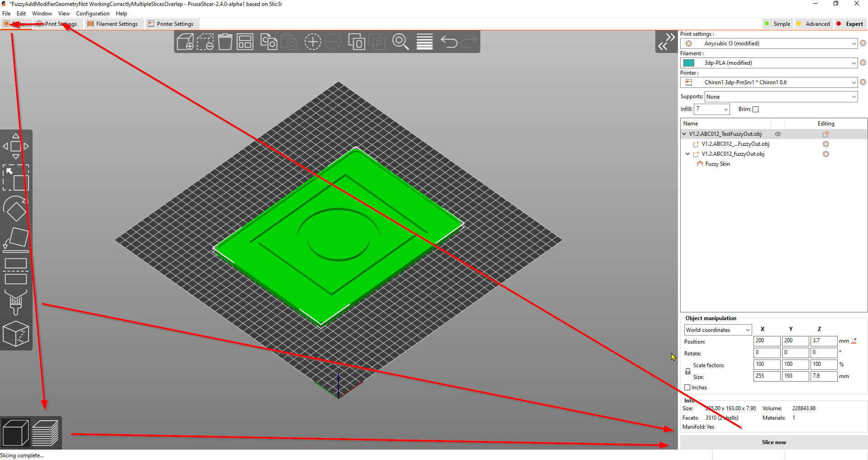Select the Paint-on supports tool
Viewport: 868px width, 460px height.
[16, 302]
